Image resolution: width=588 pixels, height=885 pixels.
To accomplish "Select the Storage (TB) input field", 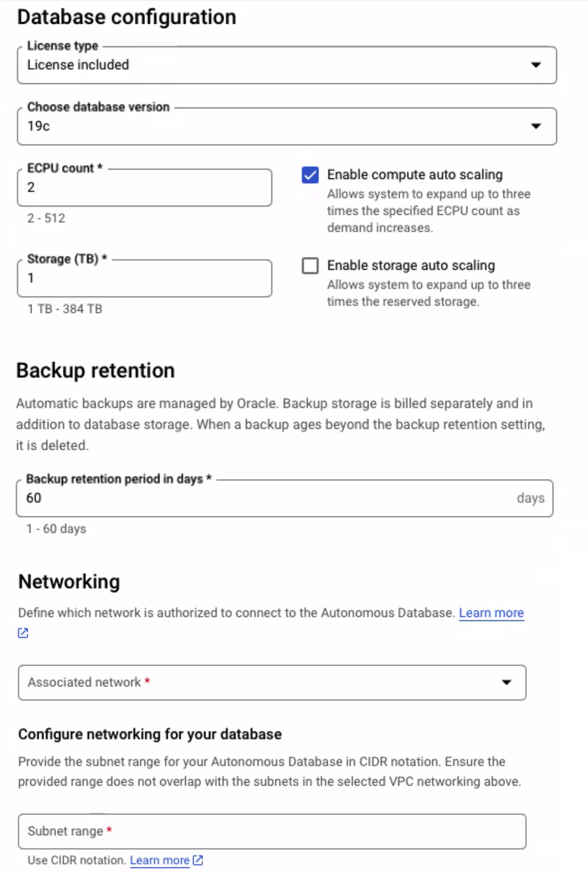I will point(145,278).
